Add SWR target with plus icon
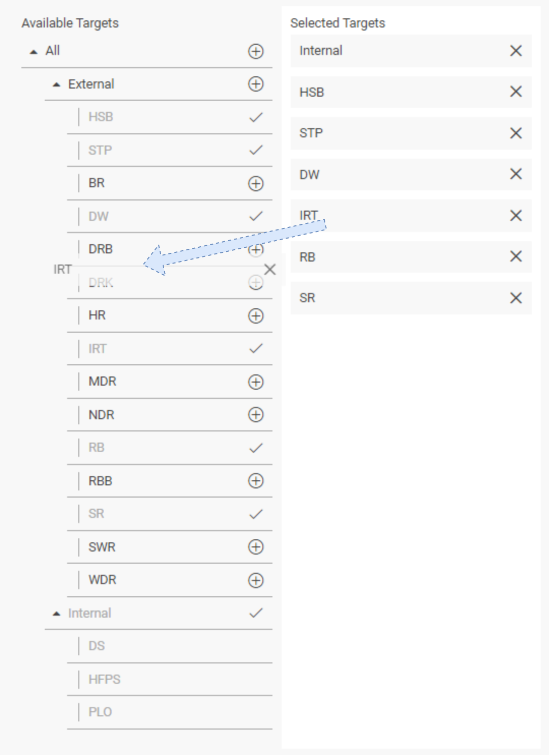The height and width of the screenshot is (756, 550). pos(256,547)
